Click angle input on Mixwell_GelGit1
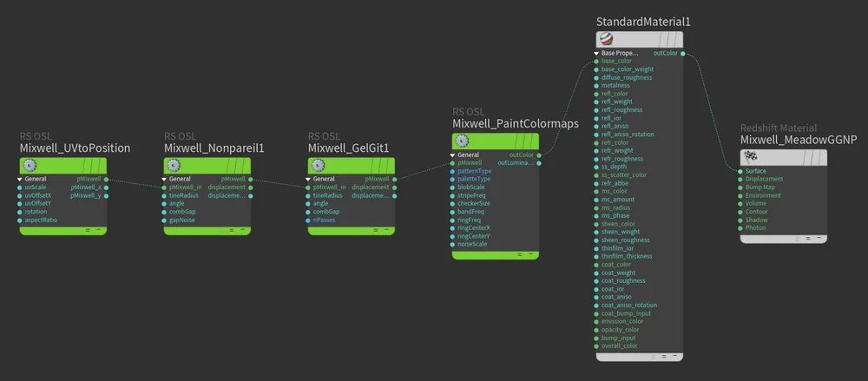The image size is (868, 381). pos(308,204)
